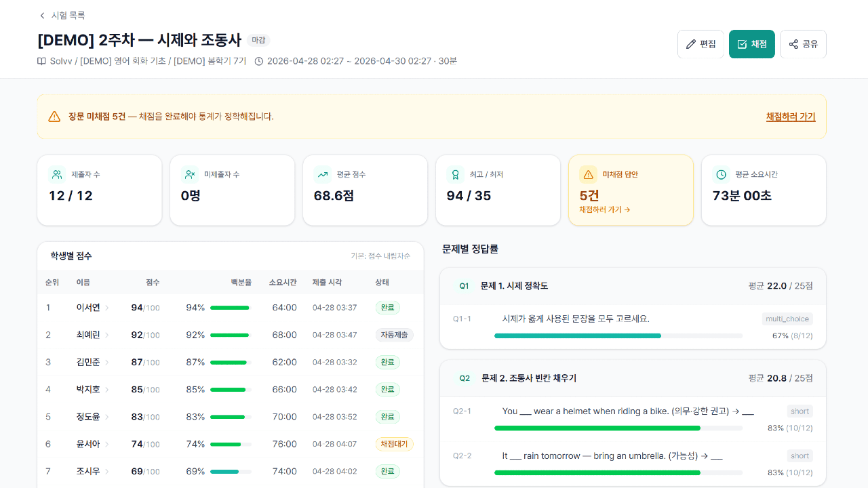This screenshot has height=488, width=868.
Task: Sort the table by 이름 column header
Action: 83,282
